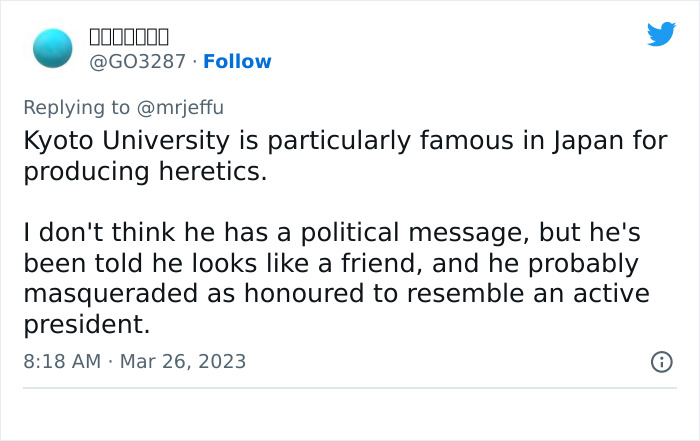Follow the @GO3287 account
This screenshot has height=441, width=700.
pyautogui.click(x=237, y=61)
